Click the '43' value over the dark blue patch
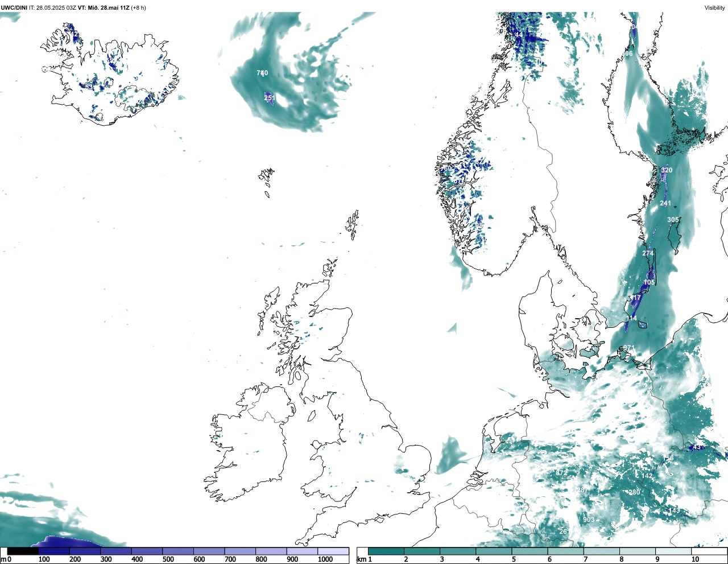This screenshot has width=728, height=564. click(x=697, y=448)
